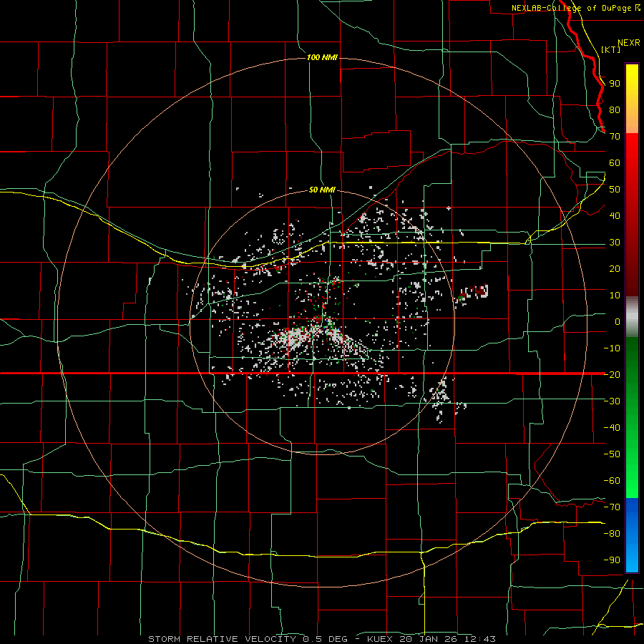Click the -70 scale value

click(612, 507)
